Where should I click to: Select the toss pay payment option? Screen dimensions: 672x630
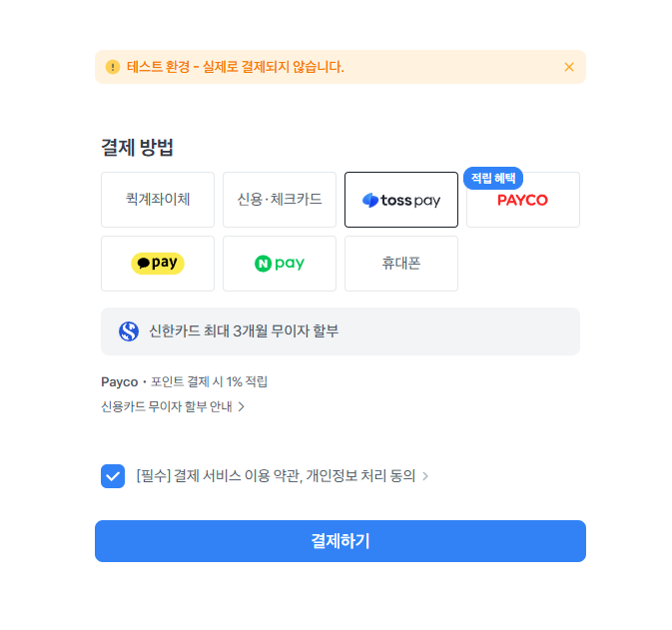pyautogui.click(x=401, y=200)
